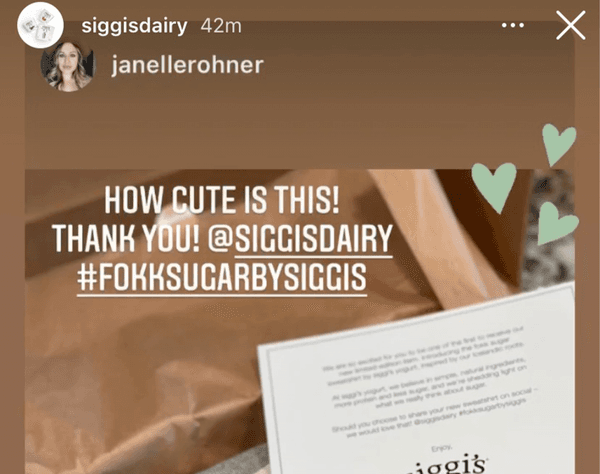Open the siggisdairy username link
This screenshot has height=474, width=600.
pos(134,26)
